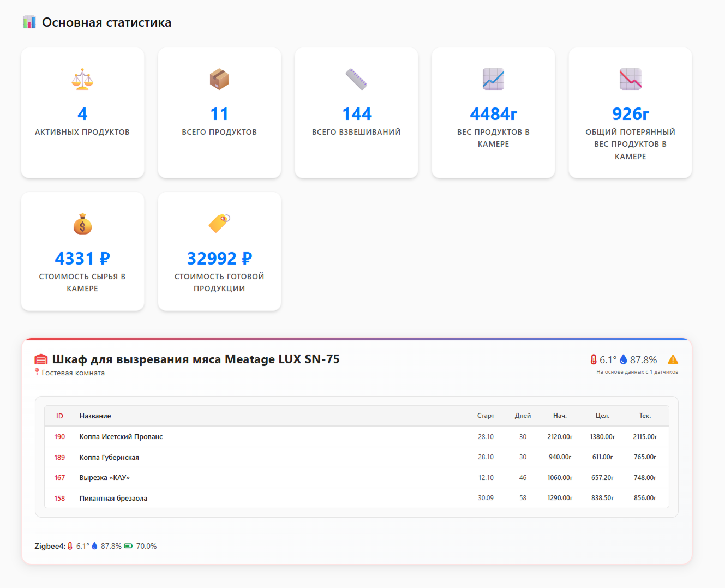Viewport: 725px width, 588px height.
Task: Click the green battery icon for Zigbee4
Action: [x=128, y=546]
